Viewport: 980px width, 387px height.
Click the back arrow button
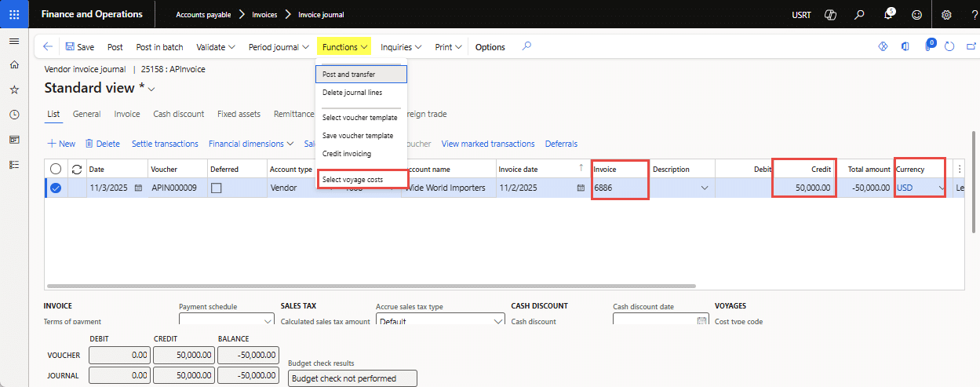tap(48, 47)
